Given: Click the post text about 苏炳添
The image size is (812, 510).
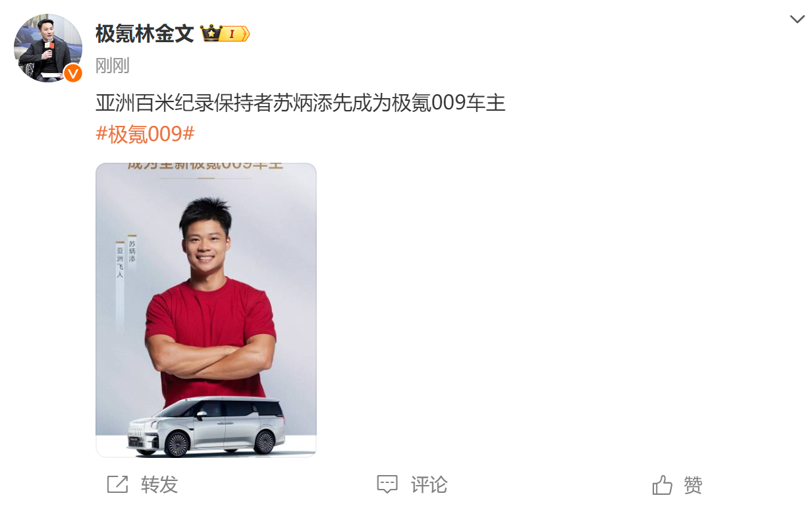Looking at the screenshot, I should [x=300, y=103].
